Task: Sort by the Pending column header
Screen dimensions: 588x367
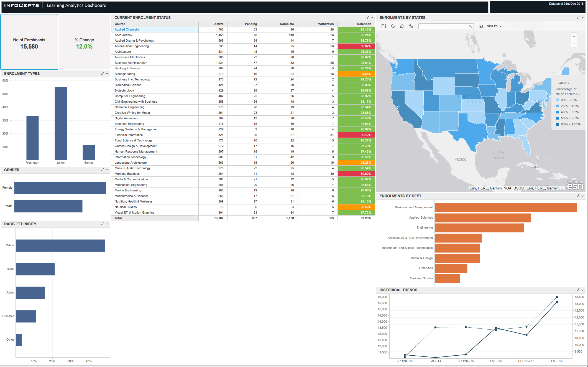Action: 244,24
